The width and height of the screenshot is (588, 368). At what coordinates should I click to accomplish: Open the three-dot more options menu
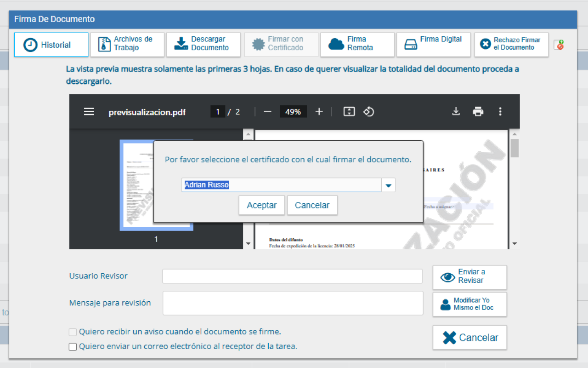(x=500, y=111)
